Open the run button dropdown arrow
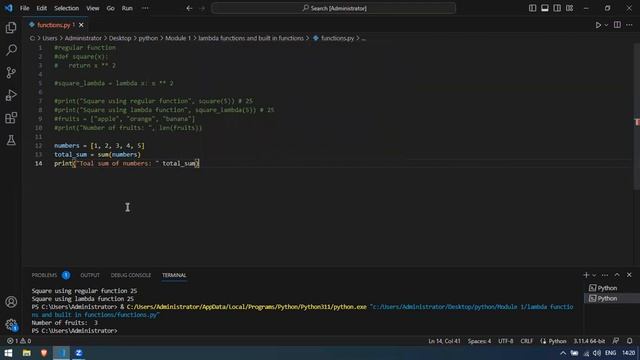Image resolution: width=640 pixels, height=360 pixels. click(607, 25)
